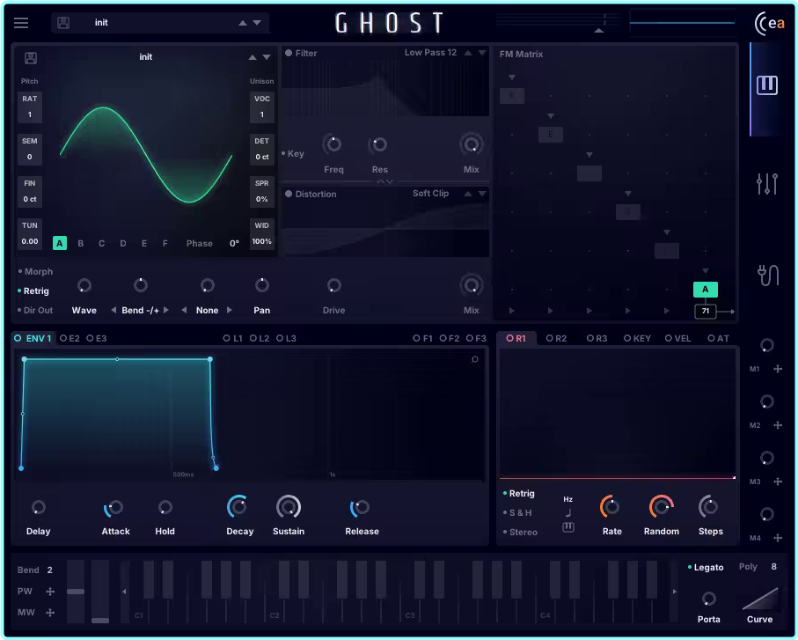
Task: Click the plus icon next to M1
Action: pos(778,369)
